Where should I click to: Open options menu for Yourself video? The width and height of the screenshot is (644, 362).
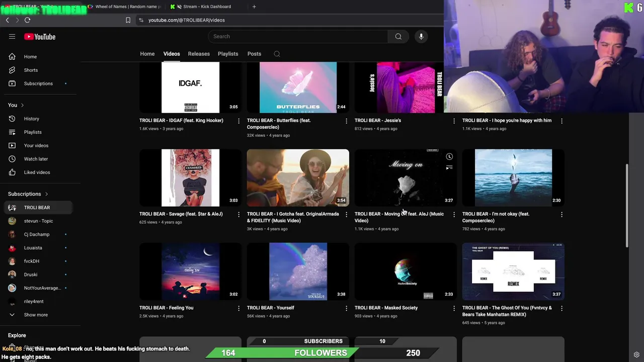click(346, 308)
